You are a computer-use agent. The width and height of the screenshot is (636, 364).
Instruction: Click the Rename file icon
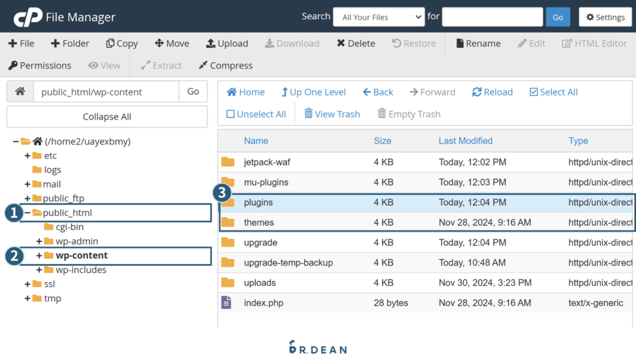click(x=460, y=43)
